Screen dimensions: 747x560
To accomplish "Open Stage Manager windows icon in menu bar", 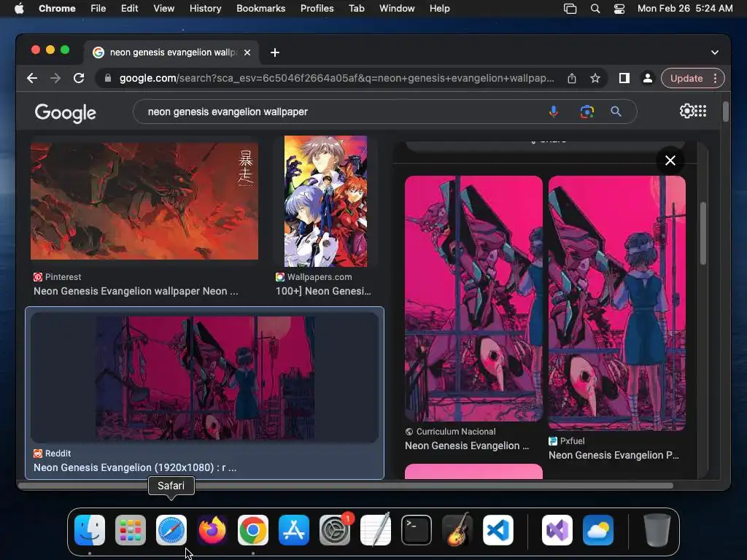I will (x=570, y=9).
